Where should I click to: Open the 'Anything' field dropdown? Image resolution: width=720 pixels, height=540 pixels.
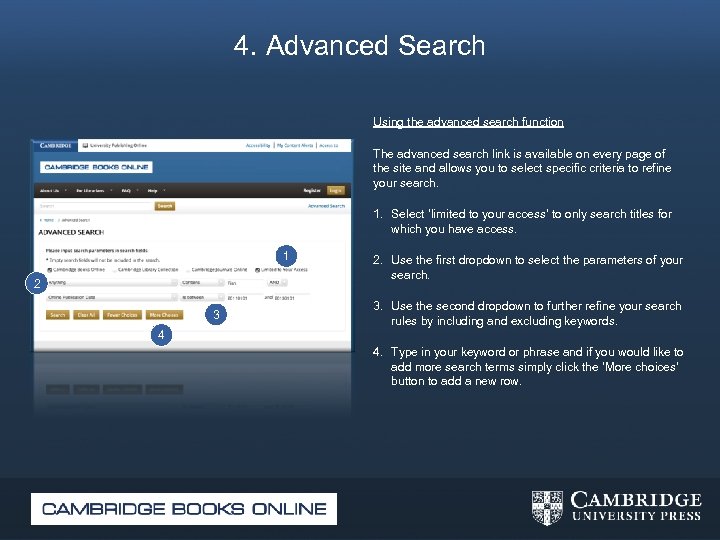pos(112,283)
